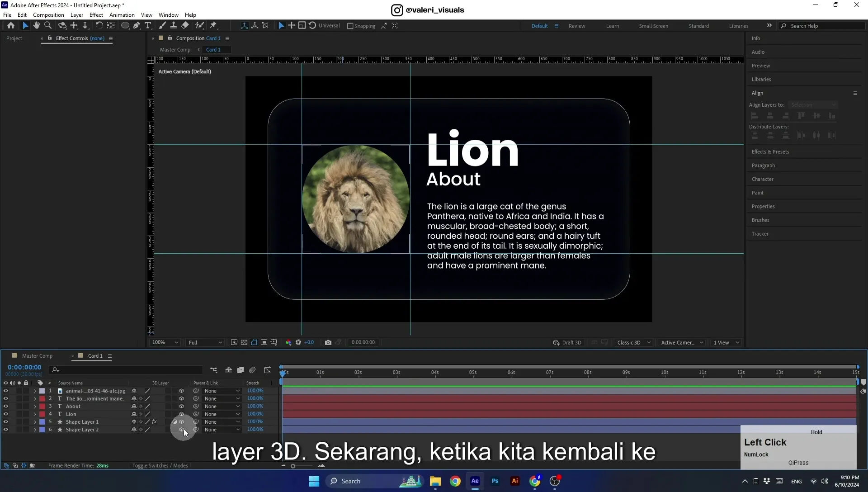Select the Rotation tool
The height and width of the screenshot is (492, 868).
pos(99,26)
